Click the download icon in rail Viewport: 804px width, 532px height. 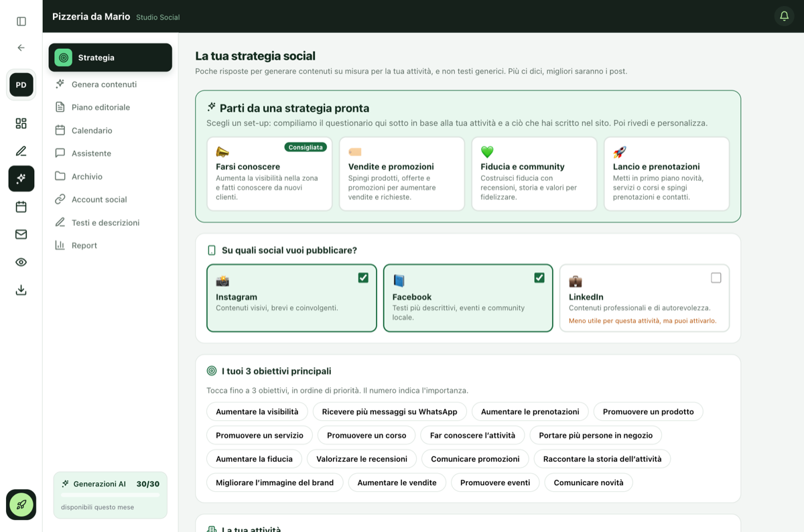21,289
